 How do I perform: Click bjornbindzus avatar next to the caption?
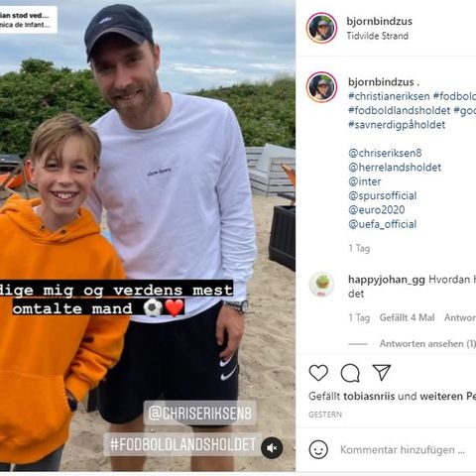point(321,87)
